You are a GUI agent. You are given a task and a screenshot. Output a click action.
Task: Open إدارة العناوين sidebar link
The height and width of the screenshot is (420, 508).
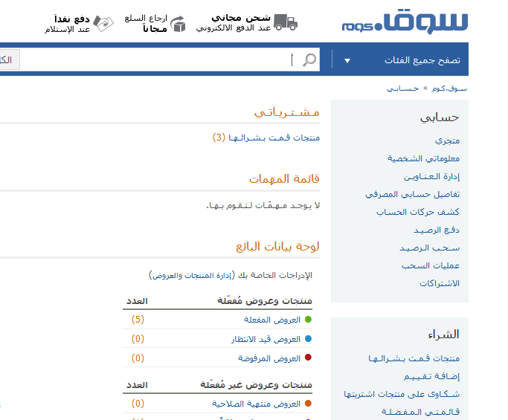(x=431, y=176)
